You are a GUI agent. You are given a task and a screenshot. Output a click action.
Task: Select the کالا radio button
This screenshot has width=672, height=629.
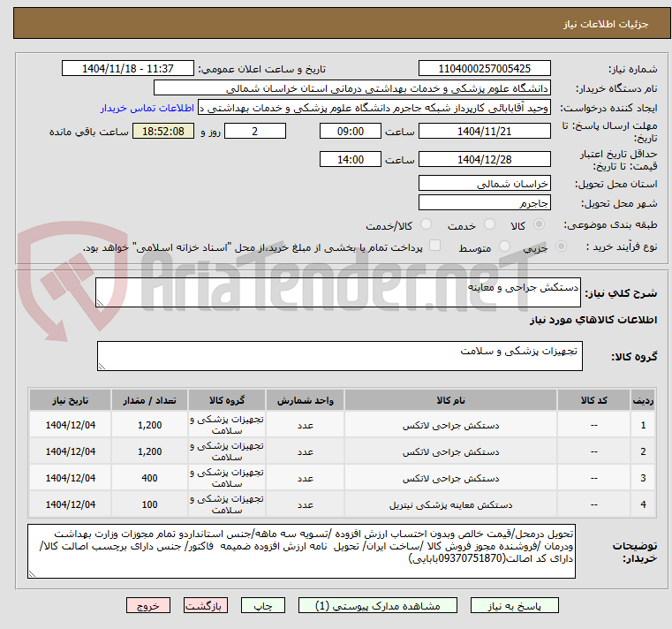pyautogui.click(x=540, y=224)
